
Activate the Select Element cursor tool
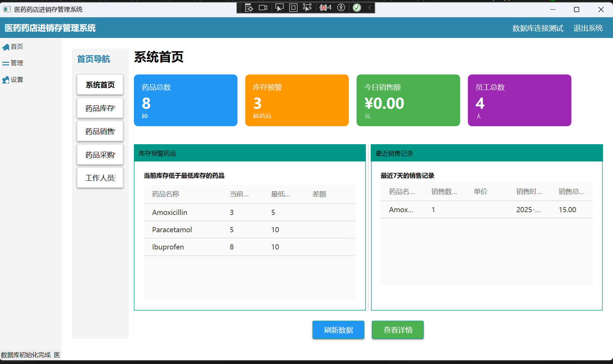279,8
